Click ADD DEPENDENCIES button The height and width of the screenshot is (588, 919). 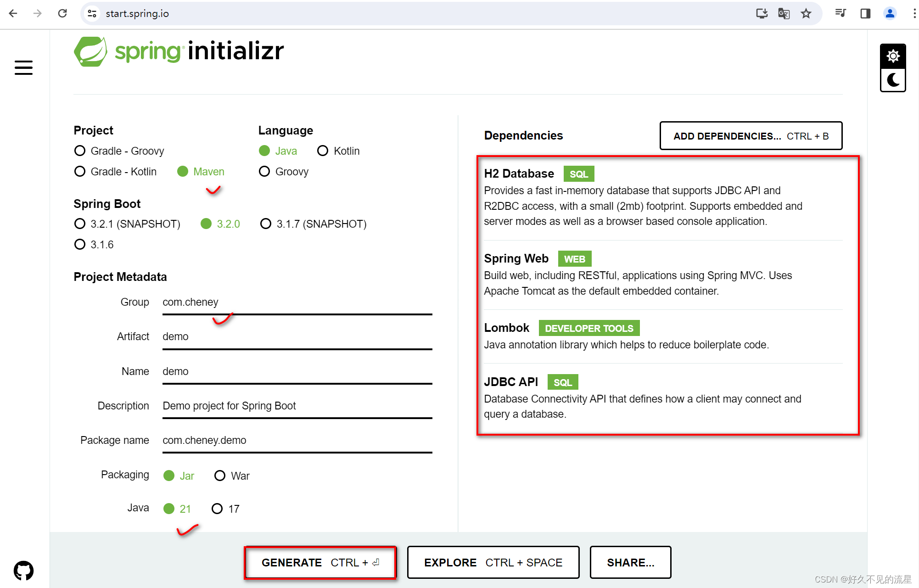[x=751, y=136]
